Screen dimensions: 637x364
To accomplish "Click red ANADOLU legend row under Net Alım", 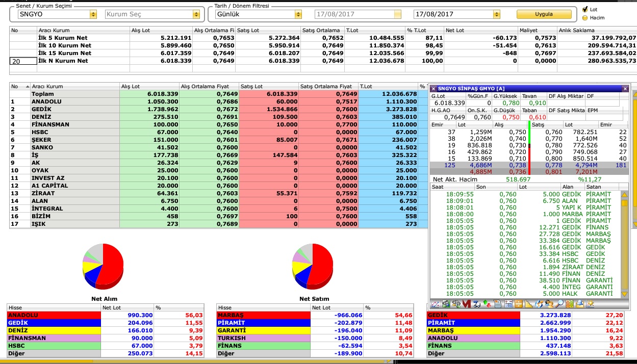I will pyautogui.click(x=105, y=316).
